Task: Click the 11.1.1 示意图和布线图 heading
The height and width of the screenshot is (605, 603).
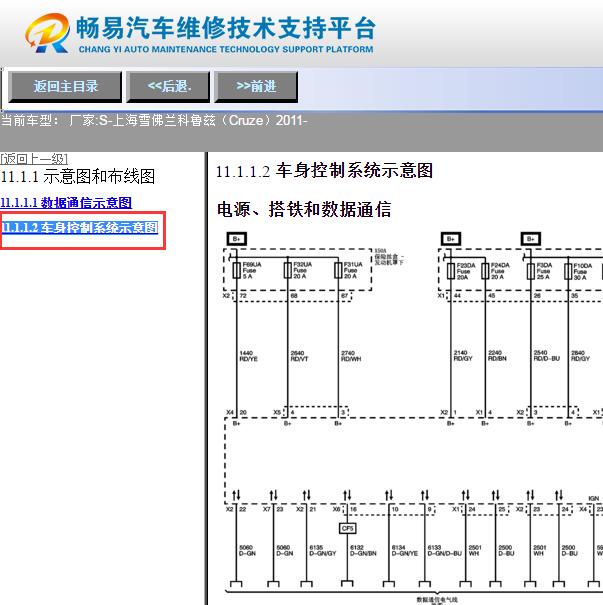Action: 78,177
